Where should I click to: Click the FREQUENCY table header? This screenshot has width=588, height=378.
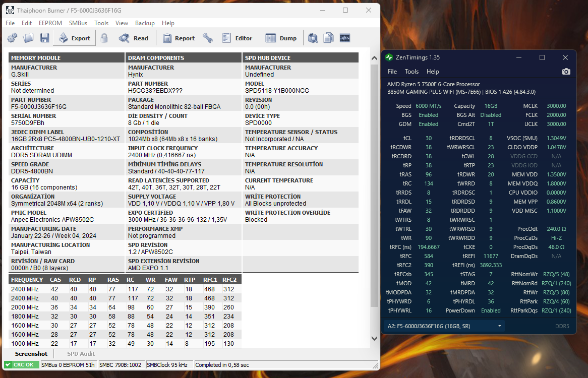click(27, 280)
